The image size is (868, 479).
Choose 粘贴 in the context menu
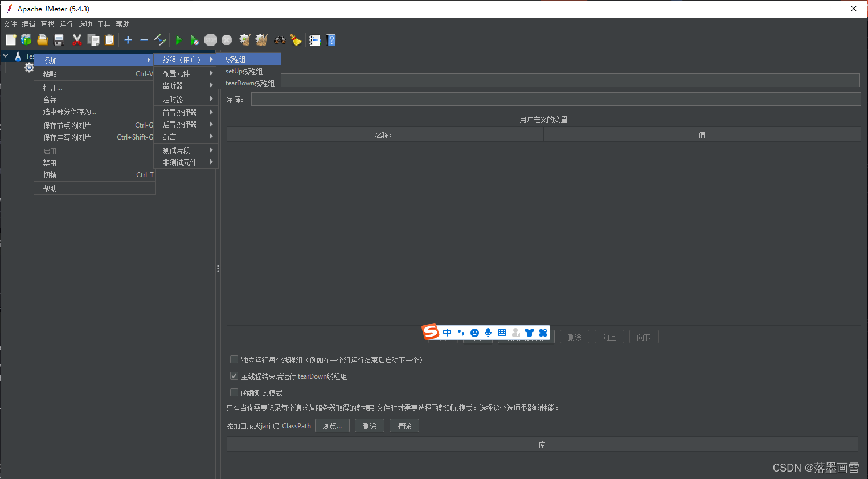tap(95, 74)
